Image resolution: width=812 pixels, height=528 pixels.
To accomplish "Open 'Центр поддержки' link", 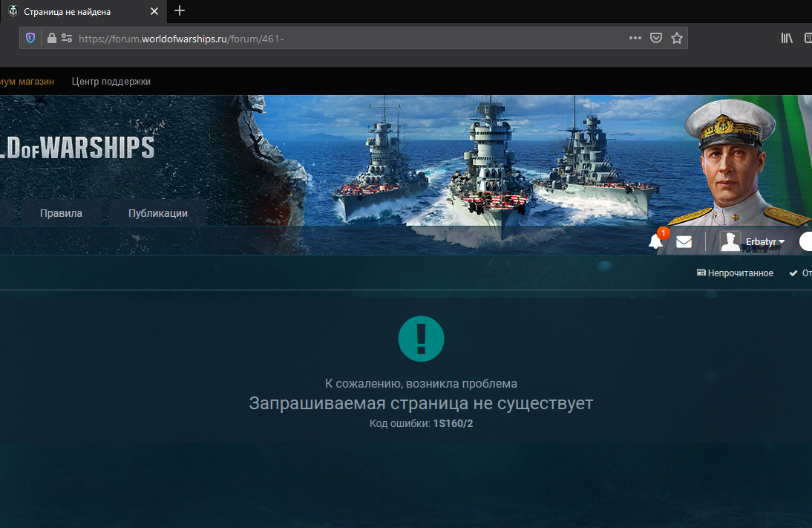I will pos(111,82).
